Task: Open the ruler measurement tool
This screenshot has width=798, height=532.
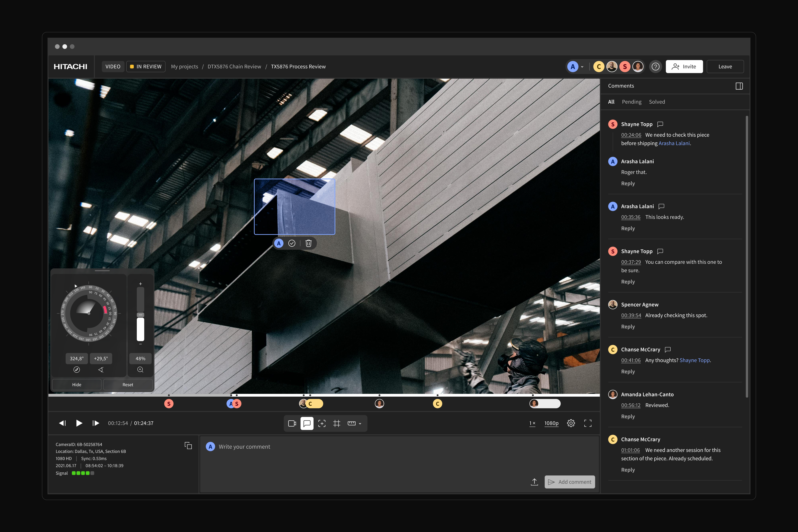Action: 351,423
